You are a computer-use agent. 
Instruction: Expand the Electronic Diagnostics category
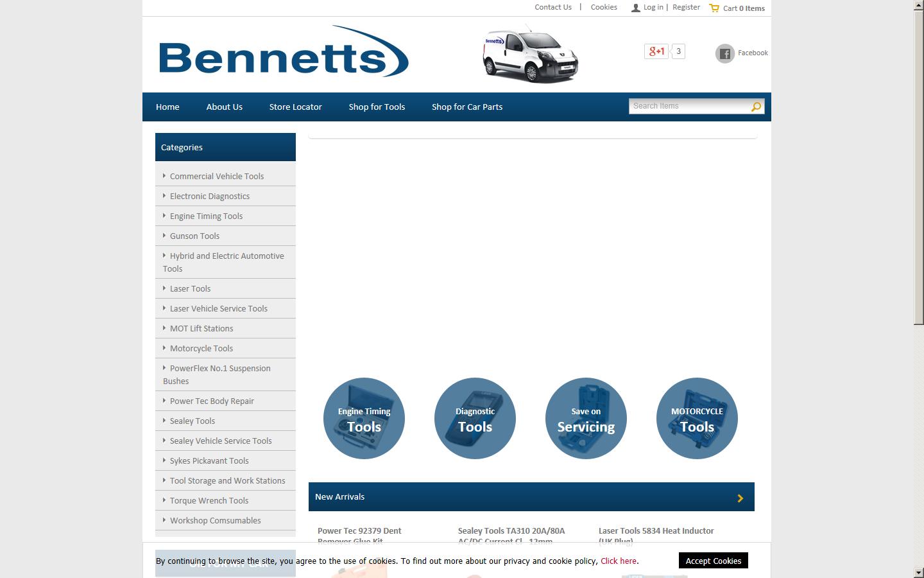(x=210, y=196)
